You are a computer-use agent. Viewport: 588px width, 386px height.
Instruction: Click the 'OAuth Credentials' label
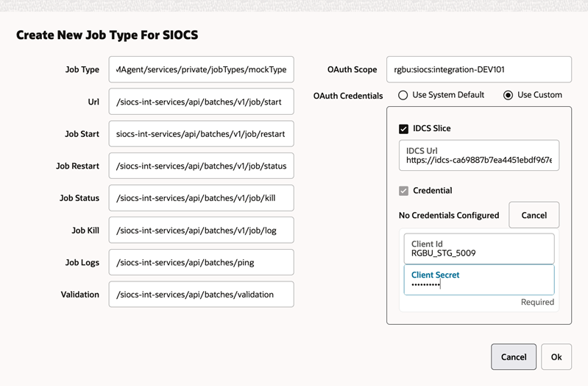pos(348,96)
